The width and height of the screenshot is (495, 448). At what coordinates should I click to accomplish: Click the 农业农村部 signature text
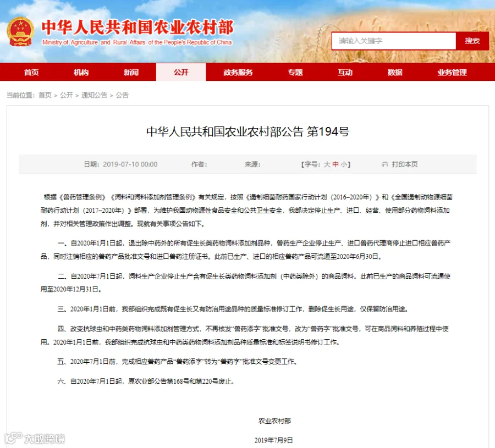tap(274, 421)
